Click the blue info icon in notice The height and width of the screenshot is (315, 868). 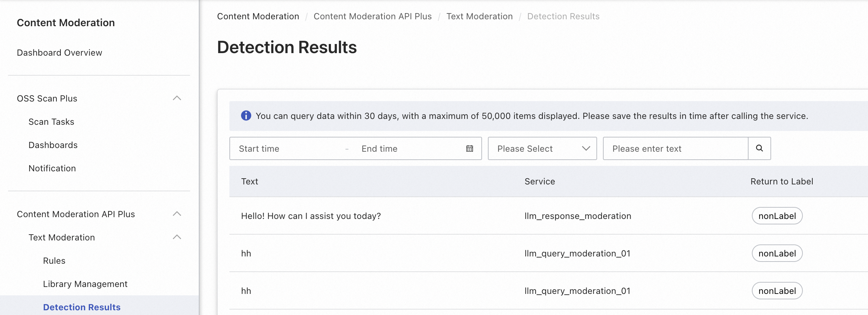point(246,116)
